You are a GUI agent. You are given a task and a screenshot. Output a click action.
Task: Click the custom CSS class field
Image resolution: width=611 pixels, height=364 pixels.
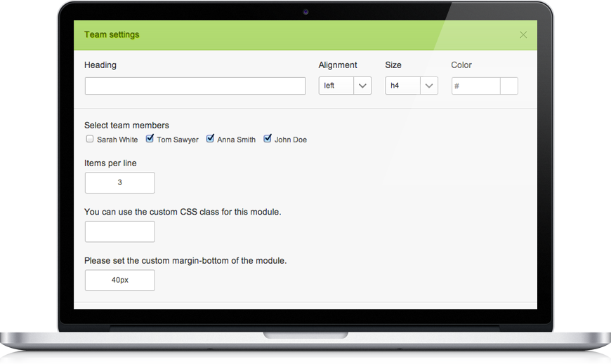pyautogui.click(x=120, y=231)
